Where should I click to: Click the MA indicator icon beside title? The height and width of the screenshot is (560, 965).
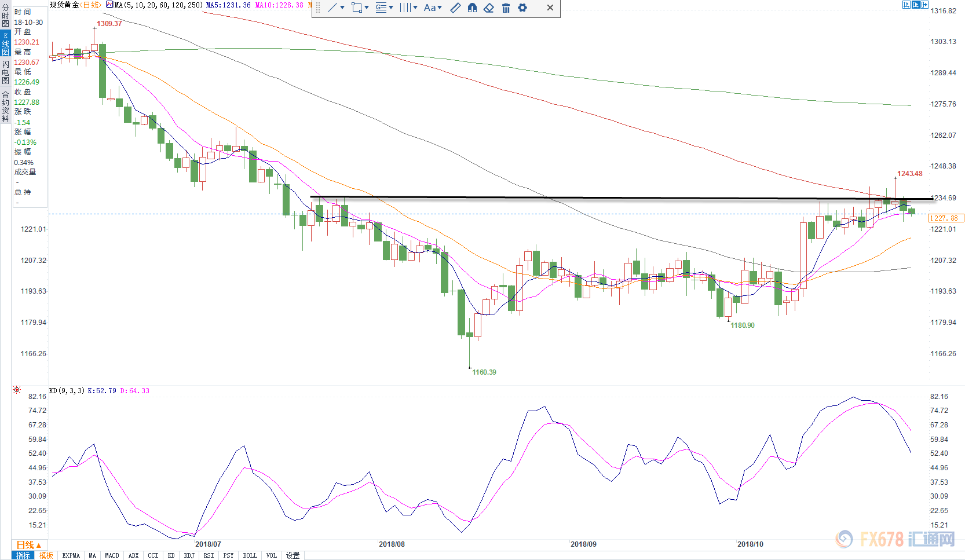pyautogui.click(x=109, y=4)
